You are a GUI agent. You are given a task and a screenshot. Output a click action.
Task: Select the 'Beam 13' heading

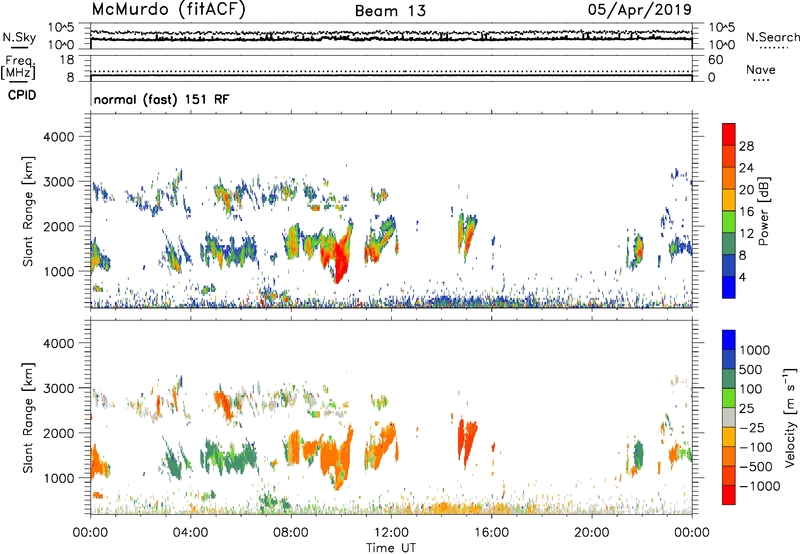(390, 11)
